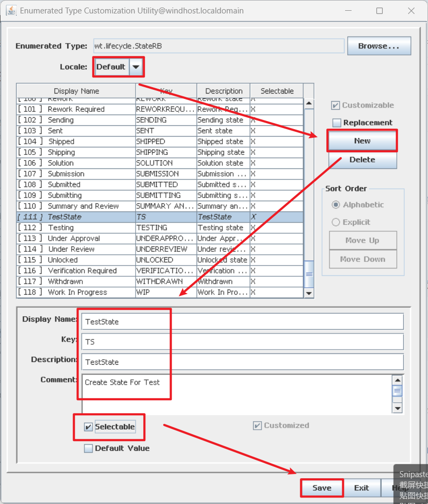428x504 pixels.
Task: Click the Display Name column header
Action: click(x=76, y=91)
